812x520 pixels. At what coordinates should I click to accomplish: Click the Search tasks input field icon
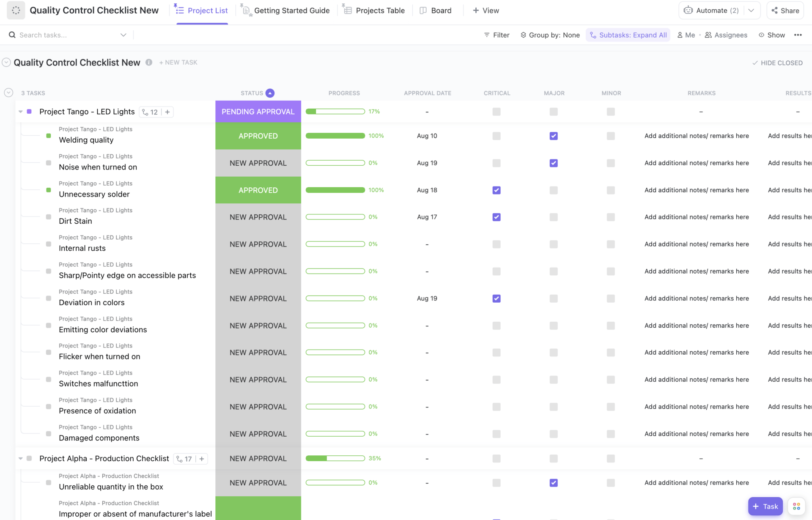pyautogui.click(x=12, y=34)
